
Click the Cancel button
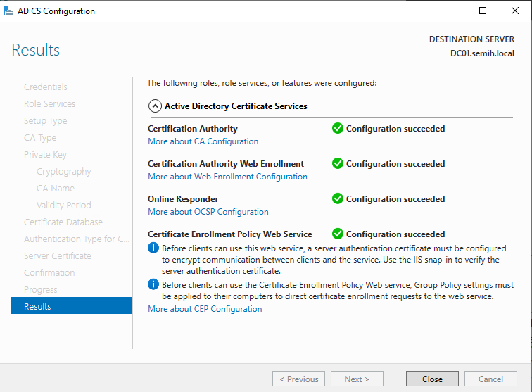(x=490, y=379)
